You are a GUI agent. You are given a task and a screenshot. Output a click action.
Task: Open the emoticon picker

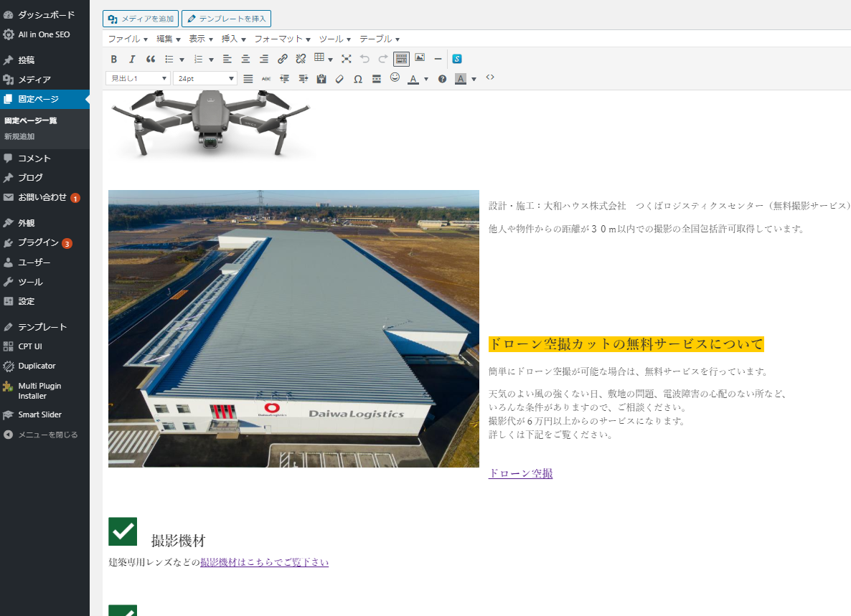coord(395,77)
